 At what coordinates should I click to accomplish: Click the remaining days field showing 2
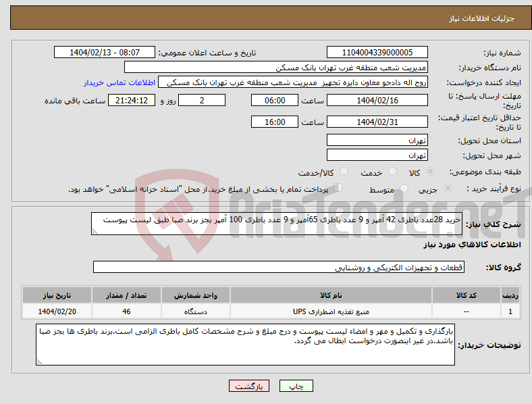(202, 101)
